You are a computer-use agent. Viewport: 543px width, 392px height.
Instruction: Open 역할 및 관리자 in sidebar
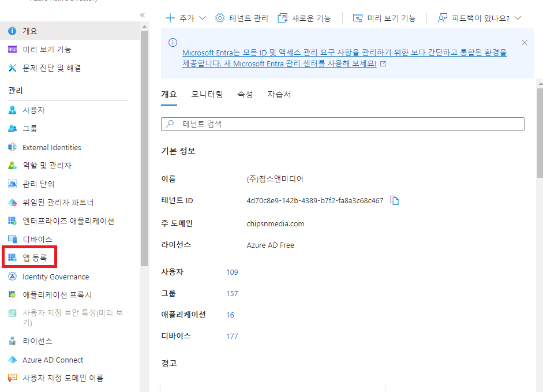tap(47, 166)
